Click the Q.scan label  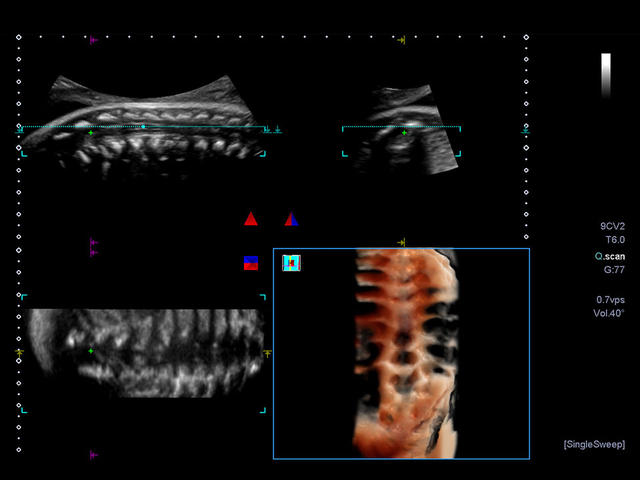coord(610,256)
